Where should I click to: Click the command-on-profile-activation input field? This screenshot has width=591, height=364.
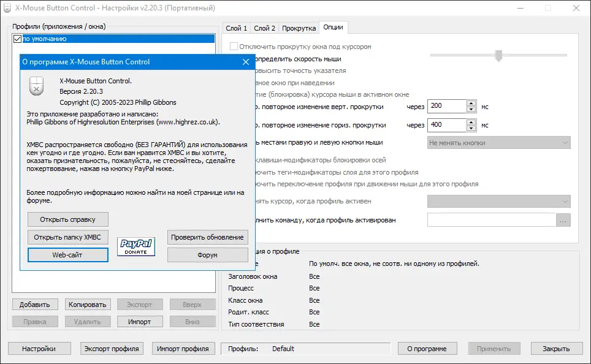click(492, 220)
